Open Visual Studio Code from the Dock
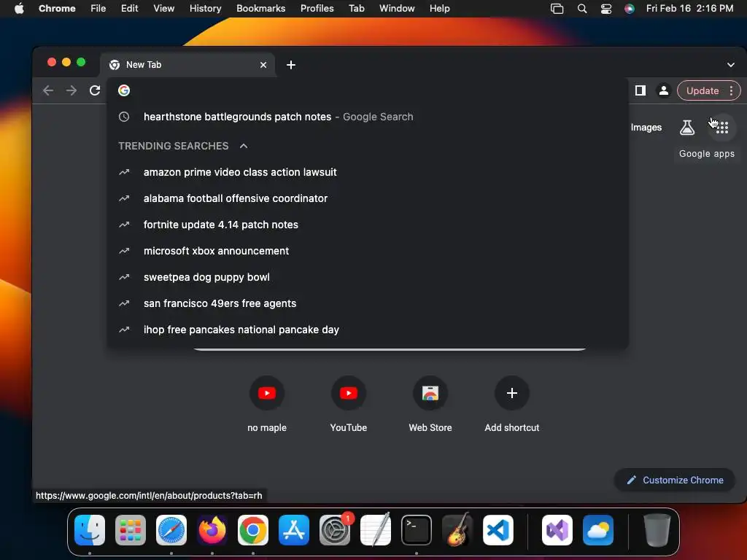The width and height of the screenshot is (747, 560). (498, 530)
